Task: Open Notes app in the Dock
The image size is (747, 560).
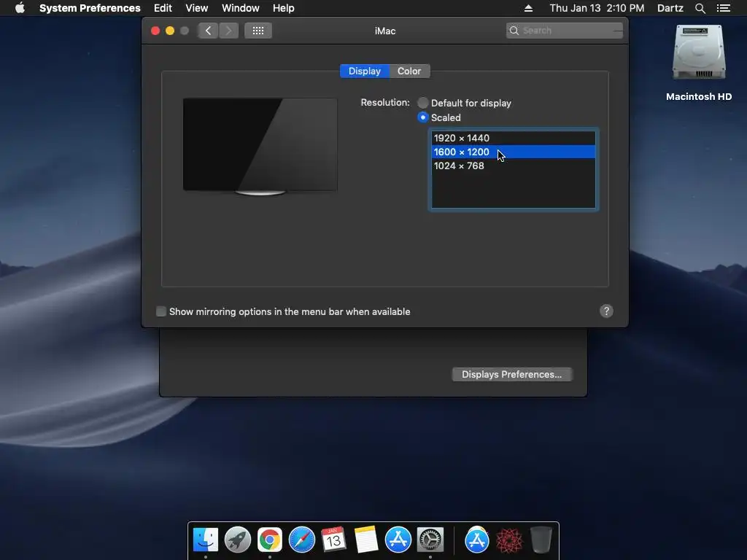Action: 366,540
